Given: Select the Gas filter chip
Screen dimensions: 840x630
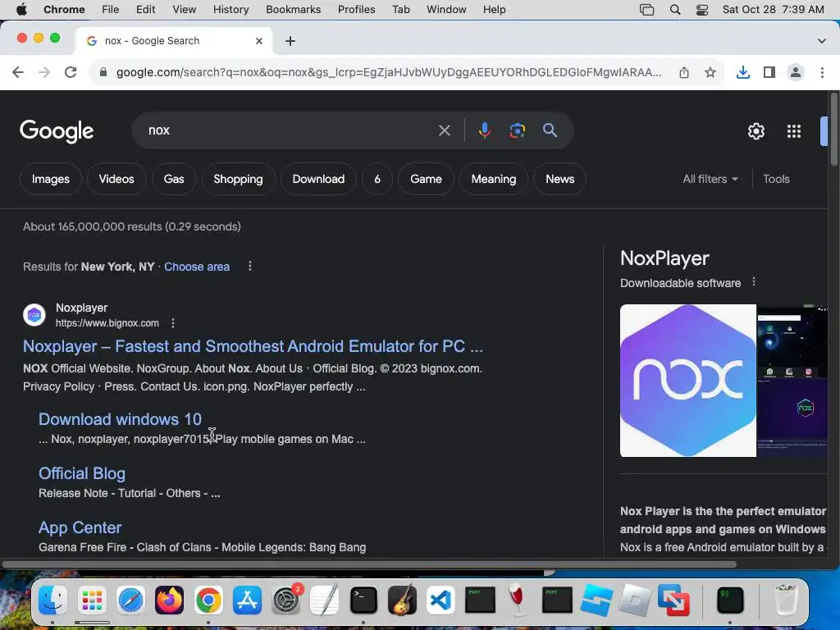Looking at the screenshot, I should pyautogui.click(x=174, y=179).
